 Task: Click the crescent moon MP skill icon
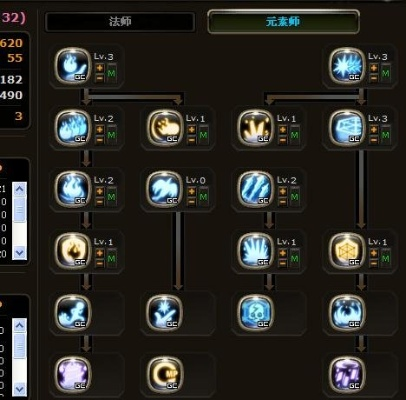165,374
